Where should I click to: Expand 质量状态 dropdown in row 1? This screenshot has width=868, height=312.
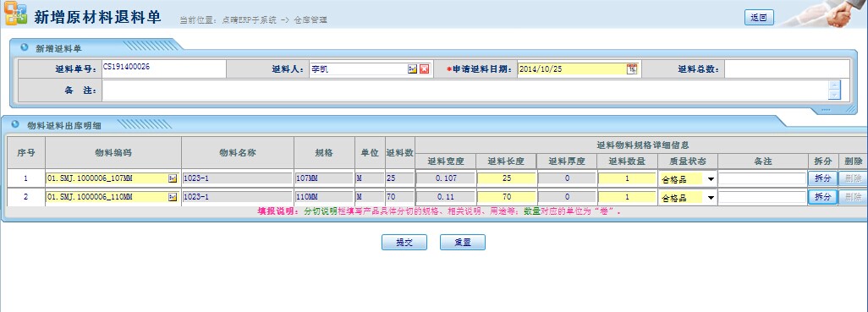coord(711,179)
